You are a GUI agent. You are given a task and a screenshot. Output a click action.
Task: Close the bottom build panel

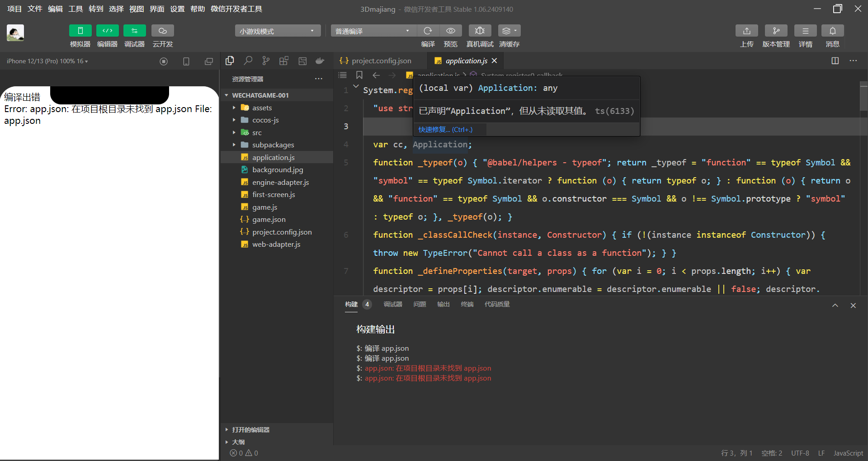click(853, 306)
